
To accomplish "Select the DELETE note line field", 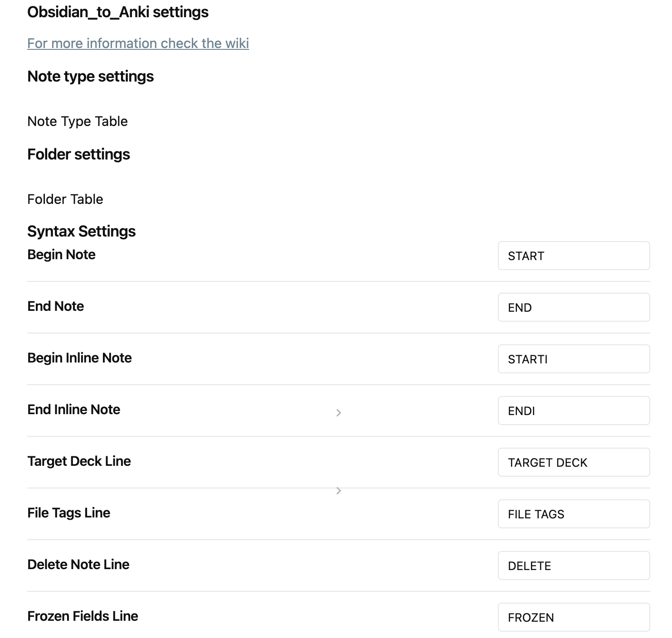I will (573, 565).
